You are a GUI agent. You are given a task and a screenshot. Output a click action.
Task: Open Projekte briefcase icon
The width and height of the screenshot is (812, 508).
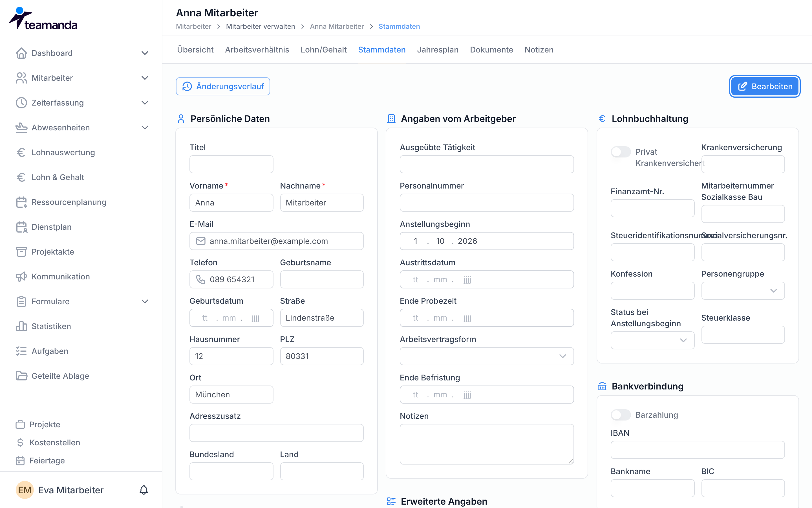tap(21, 424)
